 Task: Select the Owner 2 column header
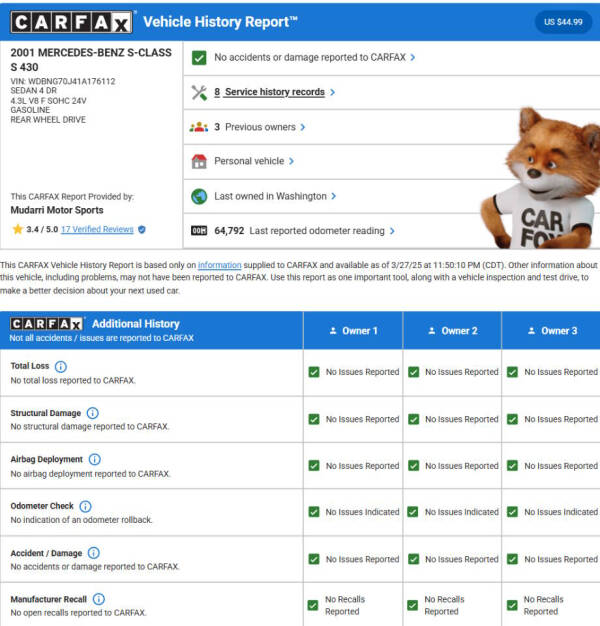coord(452,331)
